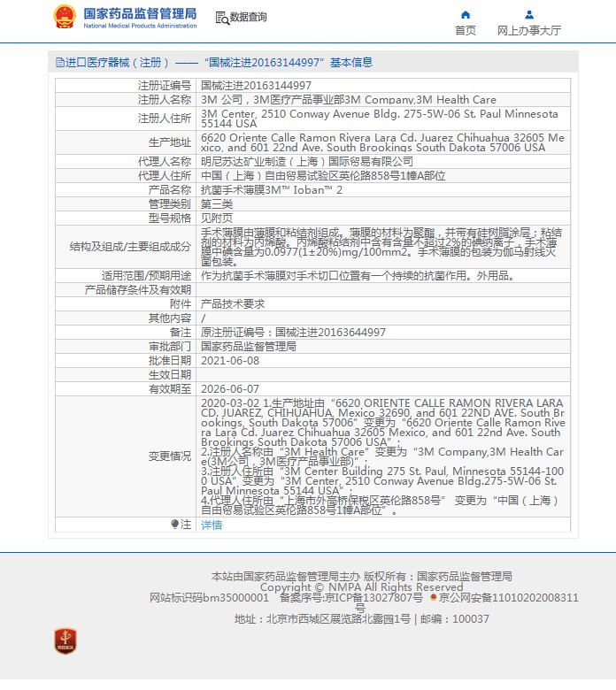Go to 首页 menu item
Screen dimensions: 616x690
point(466,30)
